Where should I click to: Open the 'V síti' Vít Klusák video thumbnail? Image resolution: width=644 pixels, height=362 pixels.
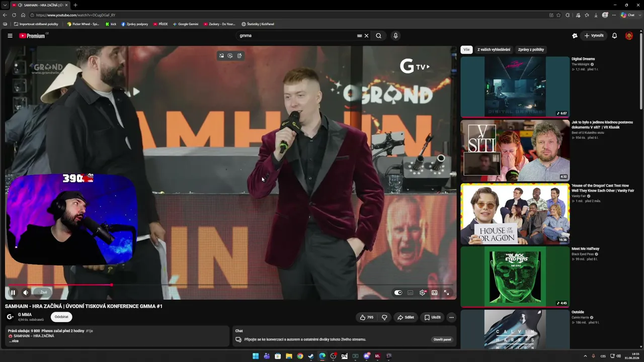click(515, 150)
